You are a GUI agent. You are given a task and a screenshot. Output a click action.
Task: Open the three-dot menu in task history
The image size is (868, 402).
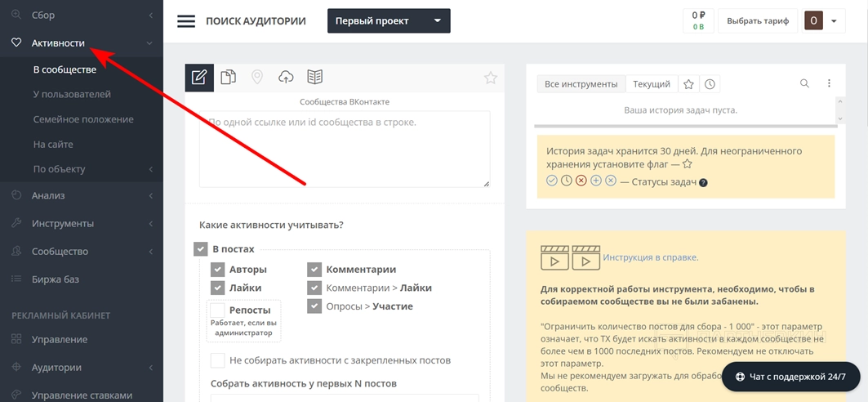(x=829, y=83)
